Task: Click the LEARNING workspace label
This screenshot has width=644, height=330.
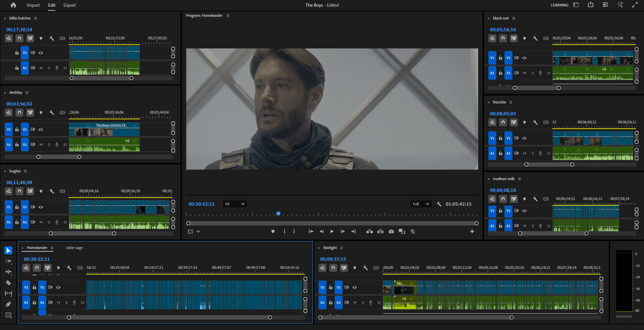Action: click(559, 5)
